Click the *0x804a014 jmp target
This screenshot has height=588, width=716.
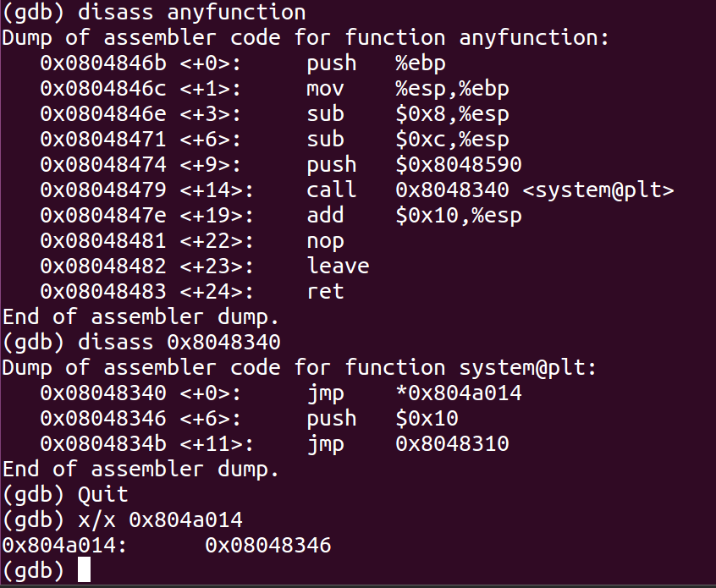click(x=459, y=393)
